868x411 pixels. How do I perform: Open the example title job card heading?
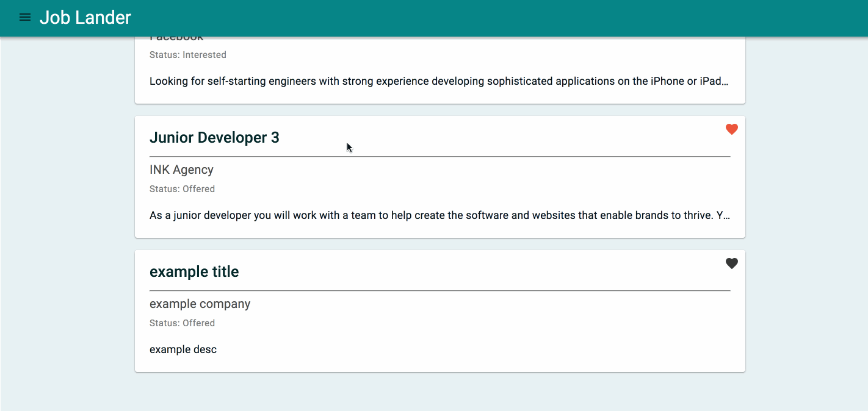point(194,272)
